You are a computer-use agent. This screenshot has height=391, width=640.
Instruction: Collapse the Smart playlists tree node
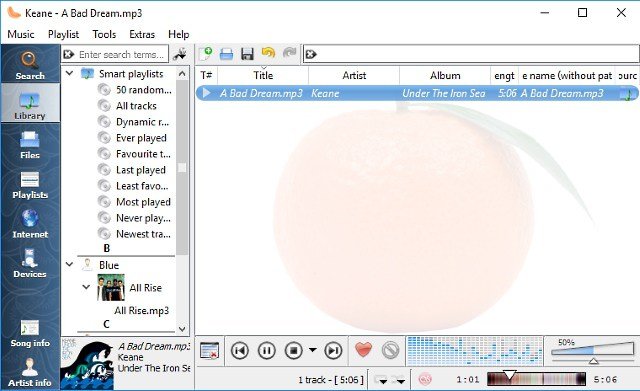[69, 73]
